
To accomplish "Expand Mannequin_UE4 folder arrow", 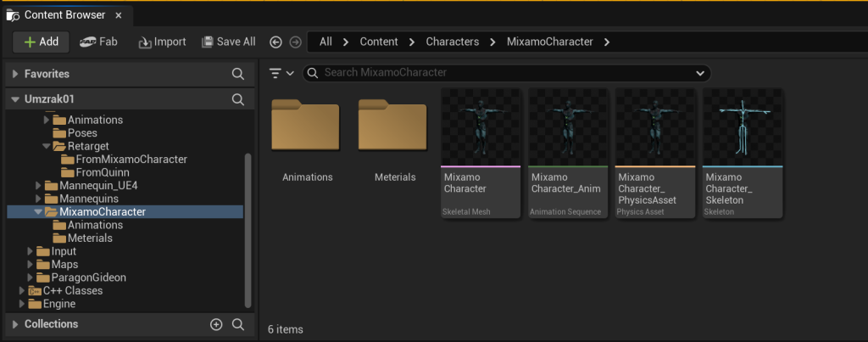I will coord(38,186).
